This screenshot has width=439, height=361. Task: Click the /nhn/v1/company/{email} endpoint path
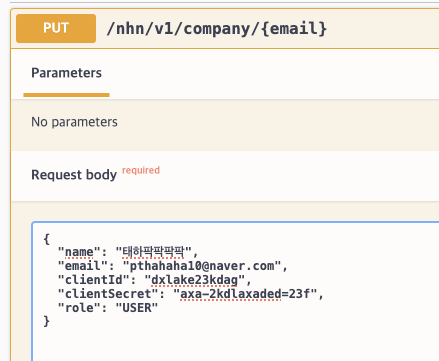click(217, 29)
